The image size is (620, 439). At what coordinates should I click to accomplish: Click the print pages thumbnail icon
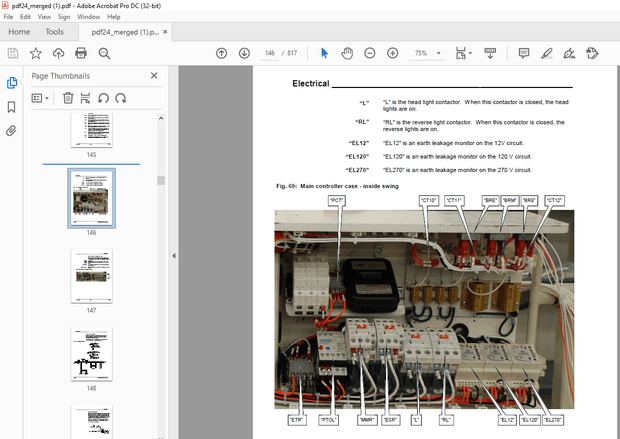tap(85, 98)
